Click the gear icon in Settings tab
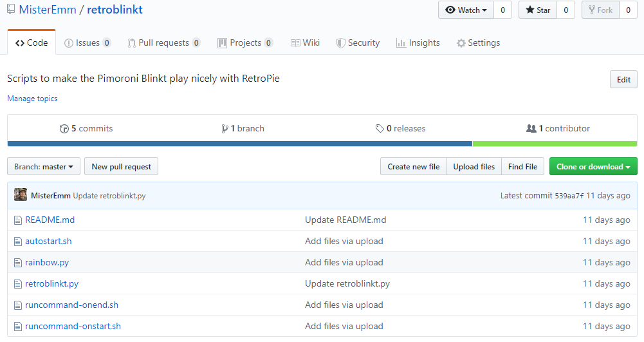This screenshot has height=342, width=644. click(x=461, y=43)
